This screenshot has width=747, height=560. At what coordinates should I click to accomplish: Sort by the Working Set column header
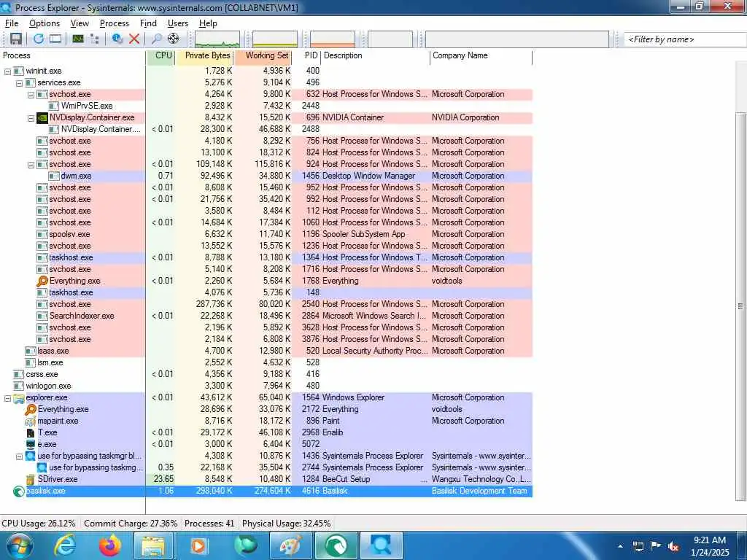[x=263, y=55]
